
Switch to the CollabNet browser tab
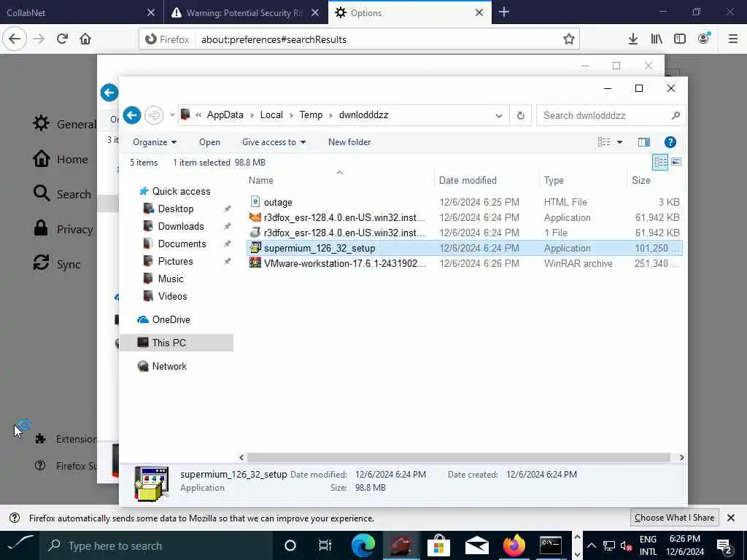click(81, 12)
